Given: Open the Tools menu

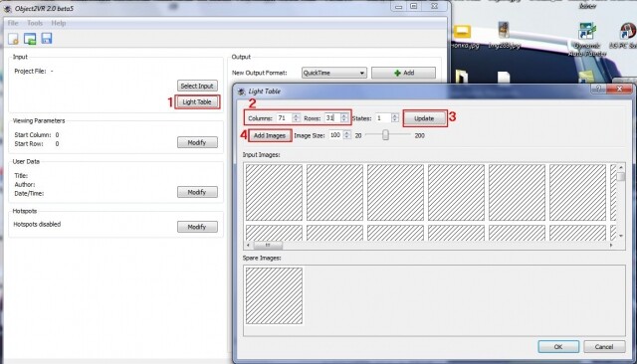Looking at the screenshot, I should pyautogui.click(x=35, y=23).
